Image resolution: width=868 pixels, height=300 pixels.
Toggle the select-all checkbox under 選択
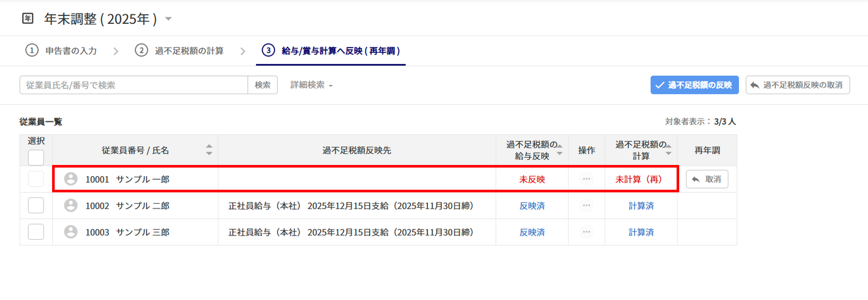tap(36, 158)
